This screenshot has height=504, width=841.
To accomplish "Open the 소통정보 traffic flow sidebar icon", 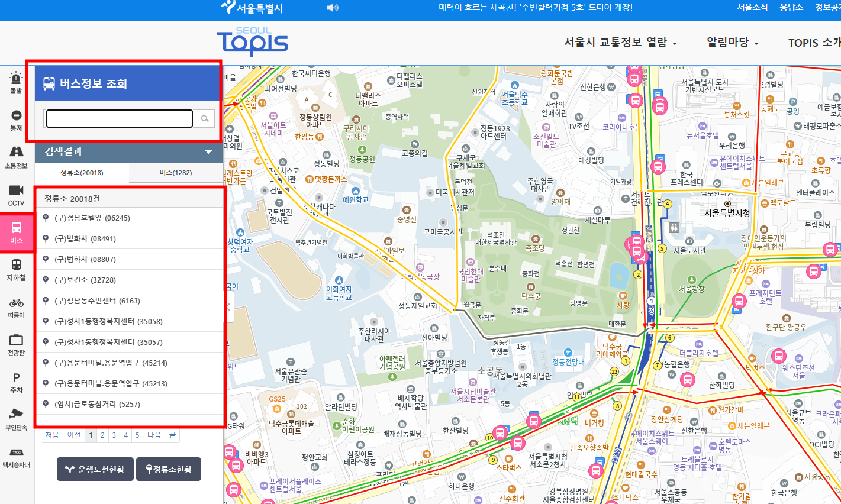I will click(16, 157).
